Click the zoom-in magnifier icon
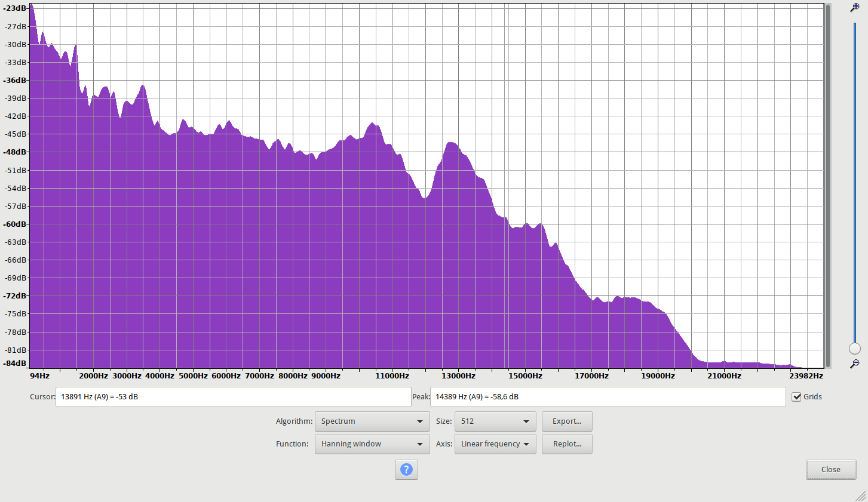The image size is (868, 502). click(855, 8)
